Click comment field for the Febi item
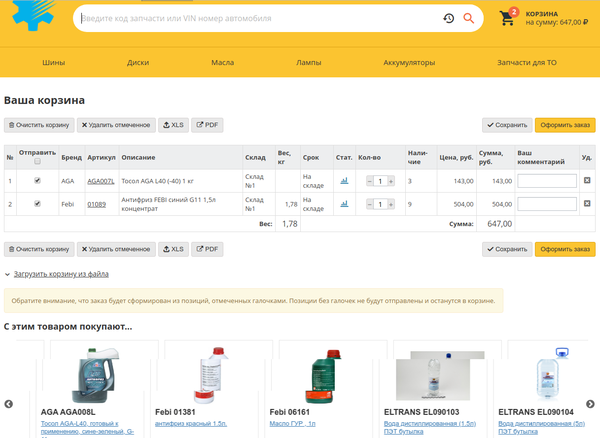This screenshot has width=600, height=438. point(546,204)
